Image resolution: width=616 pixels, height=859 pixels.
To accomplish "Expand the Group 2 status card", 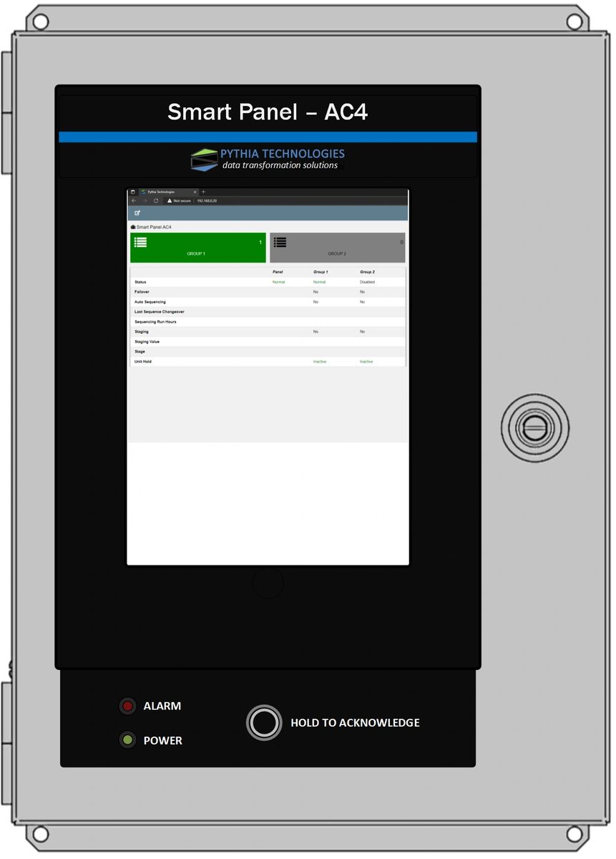I will click(336, 248).
